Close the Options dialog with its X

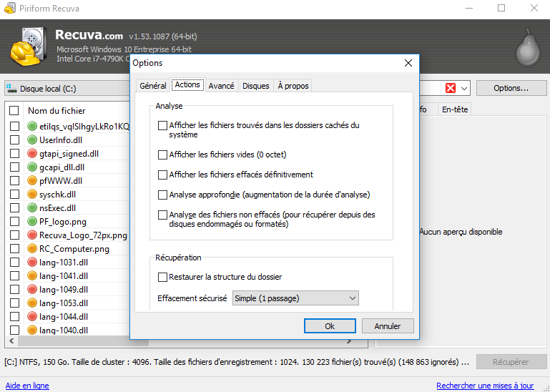point(408,63)
